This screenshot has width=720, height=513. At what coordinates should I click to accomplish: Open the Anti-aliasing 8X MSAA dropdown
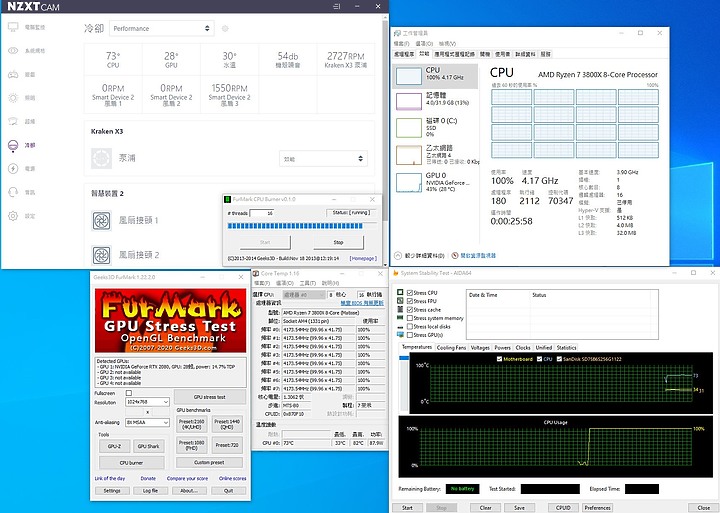147,423
